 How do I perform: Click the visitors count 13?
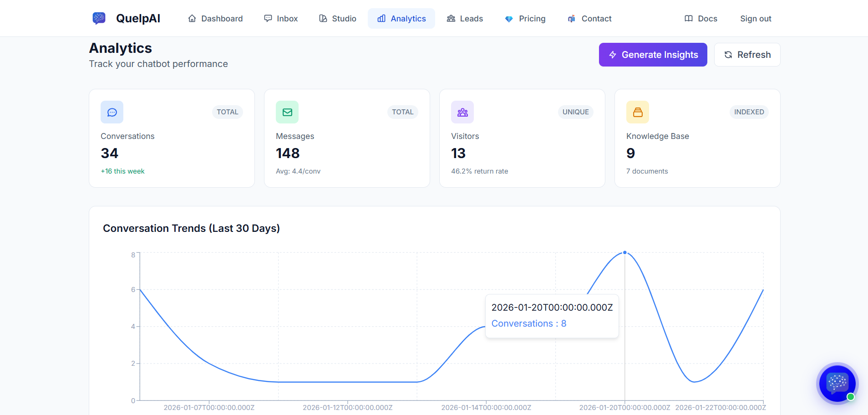(458, 154)
